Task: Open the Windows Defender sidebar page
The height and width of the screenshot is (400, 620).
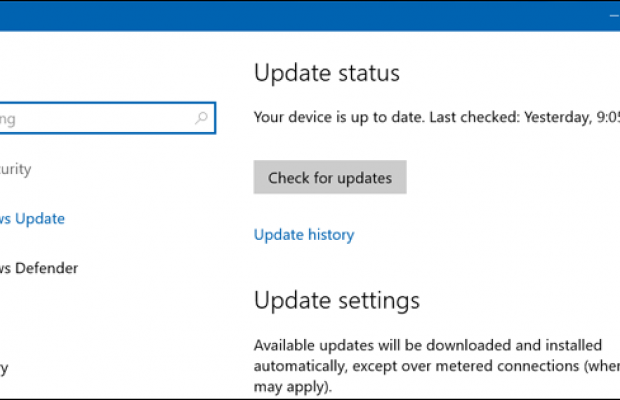Action: click(39, 268)
